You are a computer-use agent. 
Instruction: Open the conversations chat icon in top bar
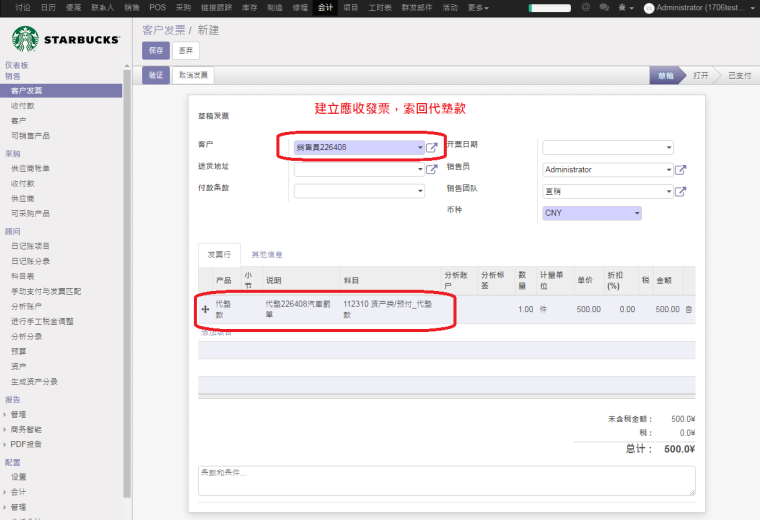(x=604, y=7)
